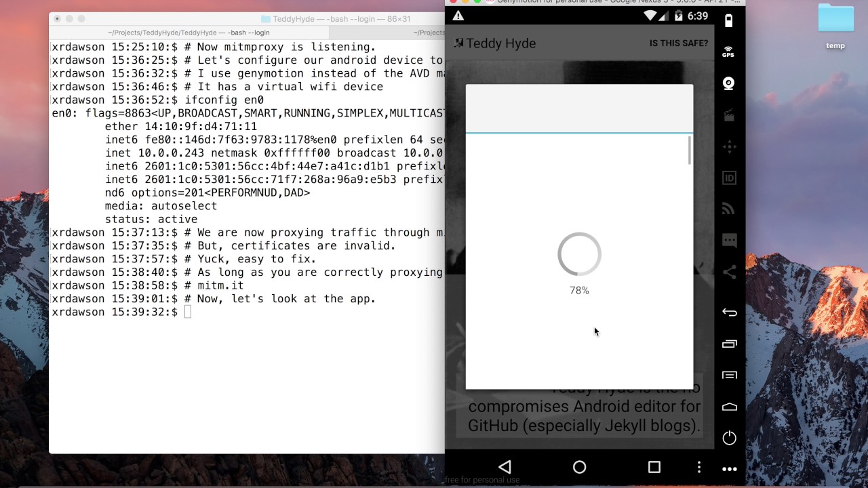
Task: Open the Genymotion GPS widget
Action: (729, 52)
